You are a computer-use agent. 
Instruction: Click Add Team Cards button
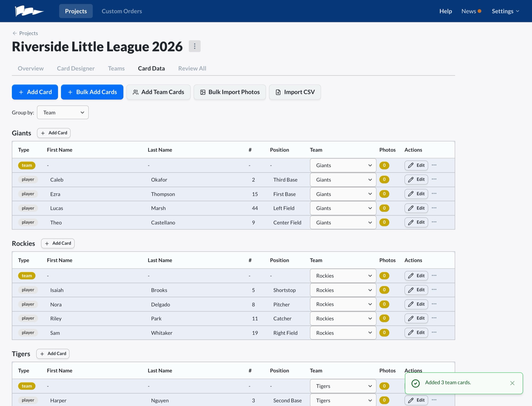(x=158, y=92)
